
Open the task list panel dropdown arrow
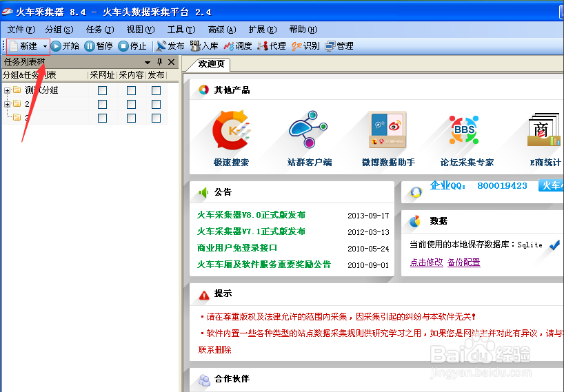[x=147, y=63]
